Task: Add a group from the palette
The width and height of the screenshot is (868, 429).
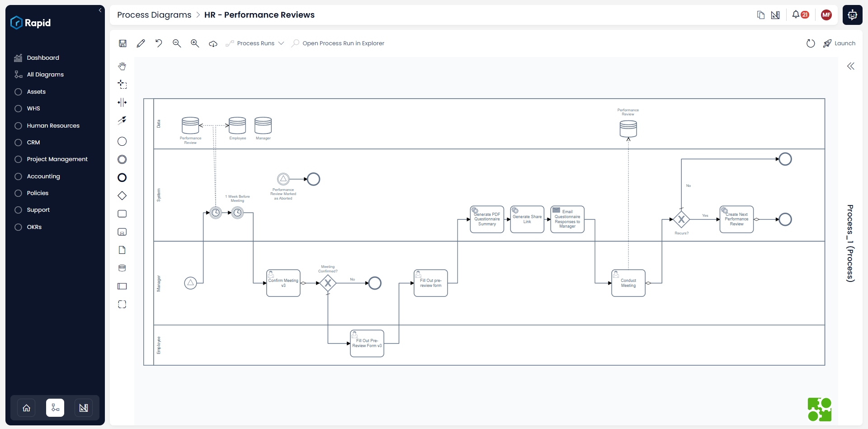Action: pyautogui.click(x=122, y=304)
